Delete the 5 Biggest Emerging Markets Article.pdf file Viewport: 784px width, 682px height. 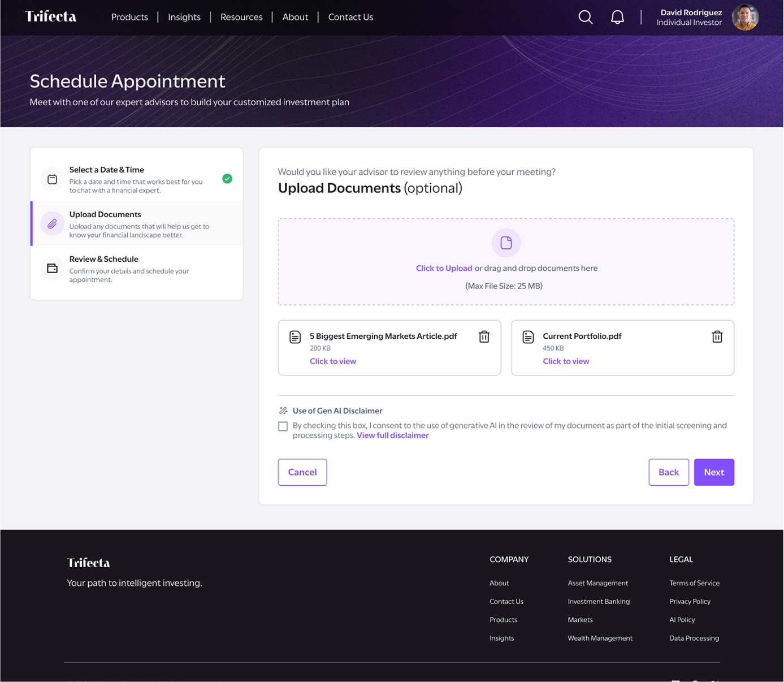point(484,336)
